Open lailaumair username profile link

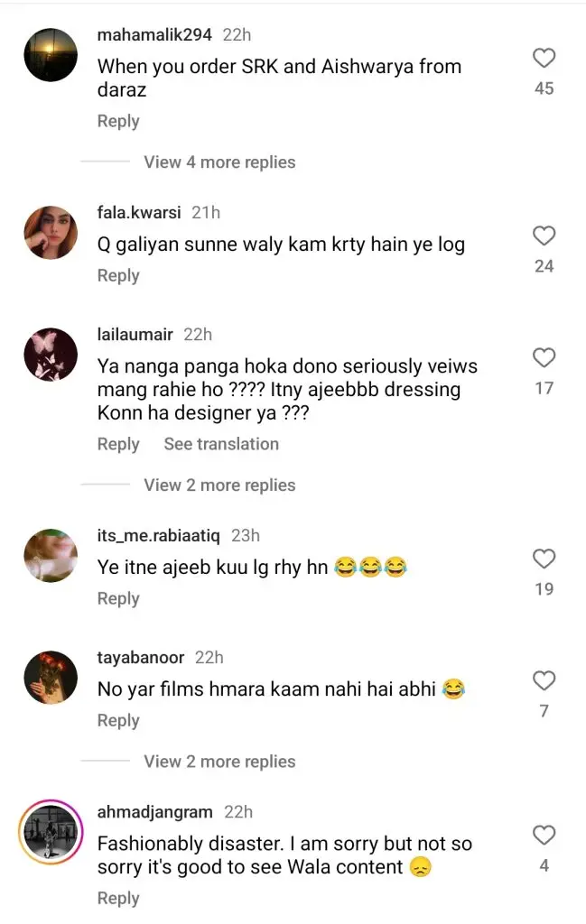pos(135,335)
